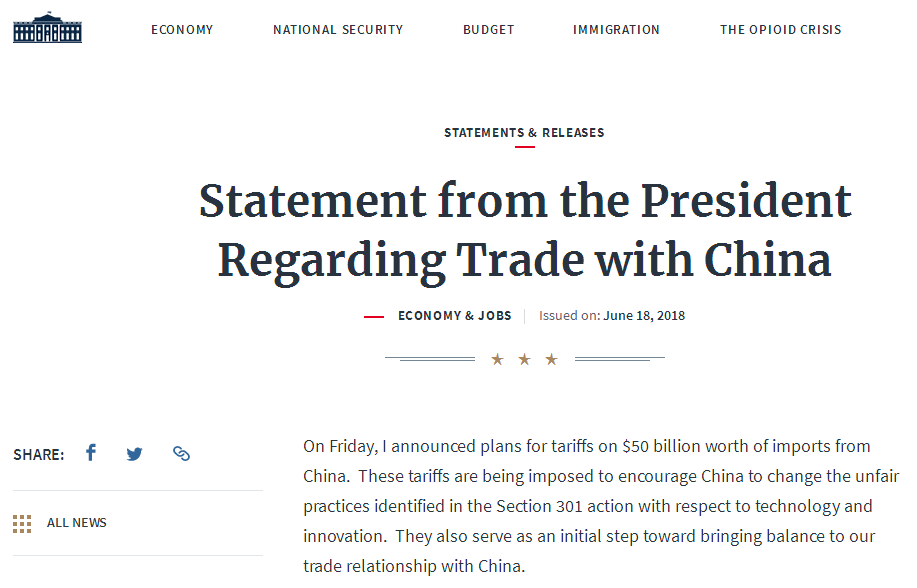Go to the National Security section
This screenshot has width=917, height=588.
[x=338, y=30]
